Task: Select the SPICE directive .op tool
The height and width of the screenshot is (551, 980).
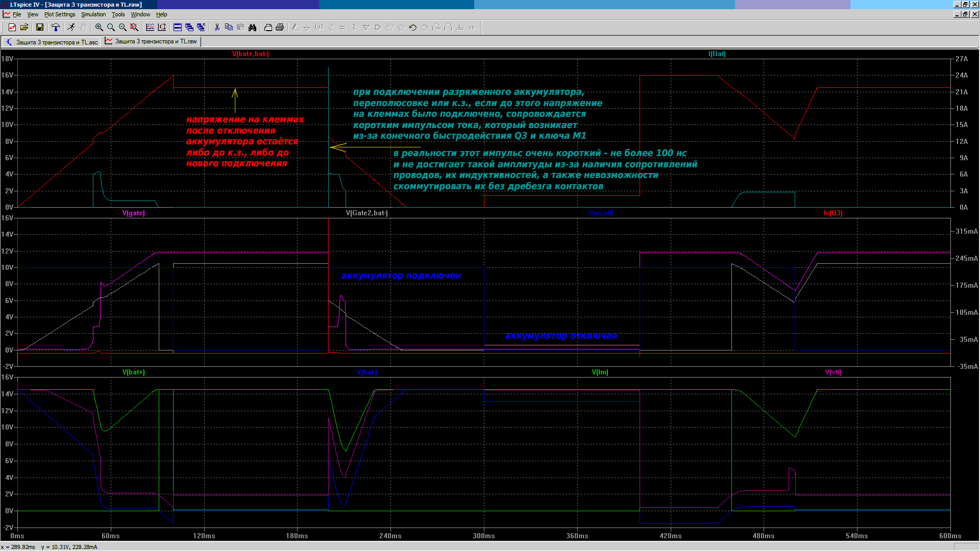Action: pyautogui.click(x=472, y=28)
